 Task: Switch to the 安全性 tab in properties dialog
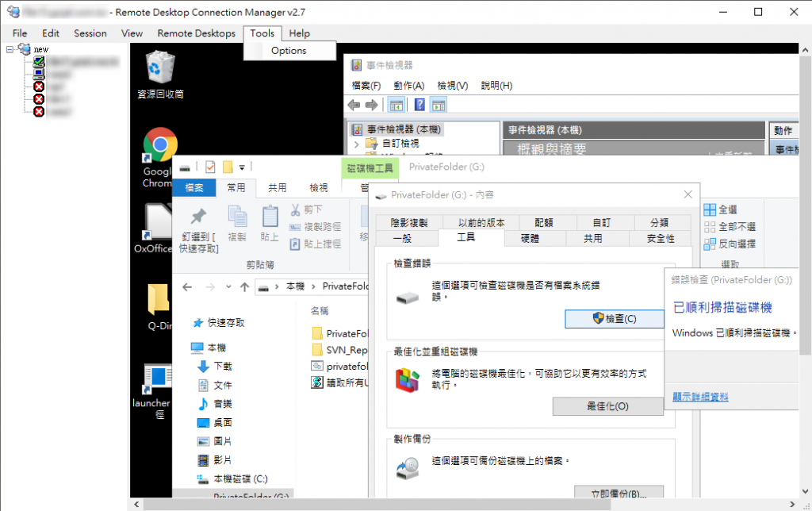click(x=661, y=238)
